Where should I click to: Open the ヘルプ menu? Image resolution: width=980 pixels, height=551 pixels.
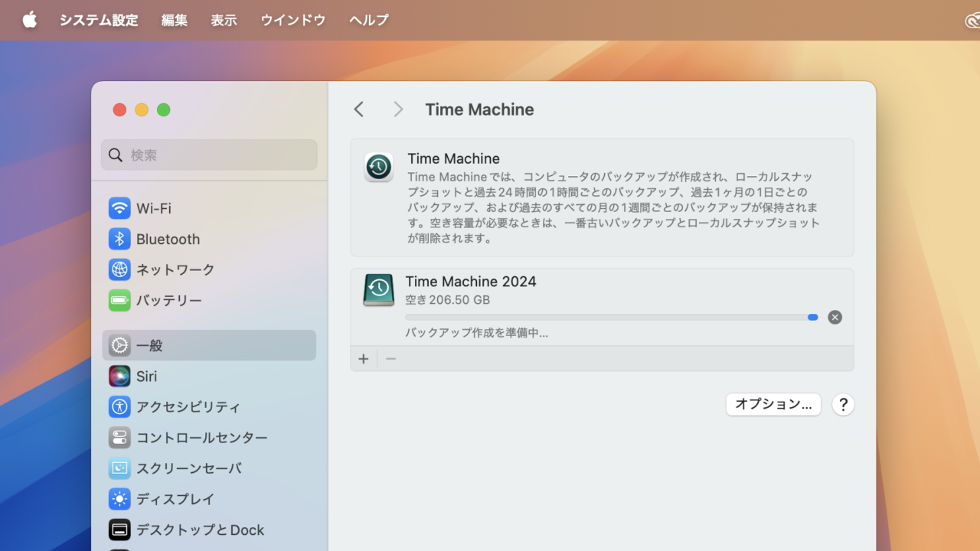pyautogui.click(x=369, y=21)
